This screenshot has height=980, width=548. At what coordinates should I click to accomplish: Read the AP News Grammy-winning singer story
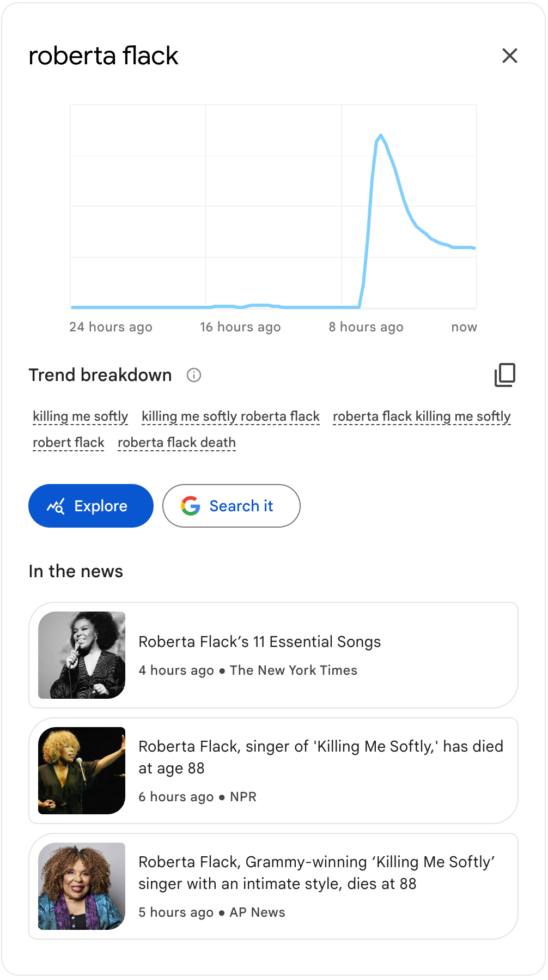[316, 873]
